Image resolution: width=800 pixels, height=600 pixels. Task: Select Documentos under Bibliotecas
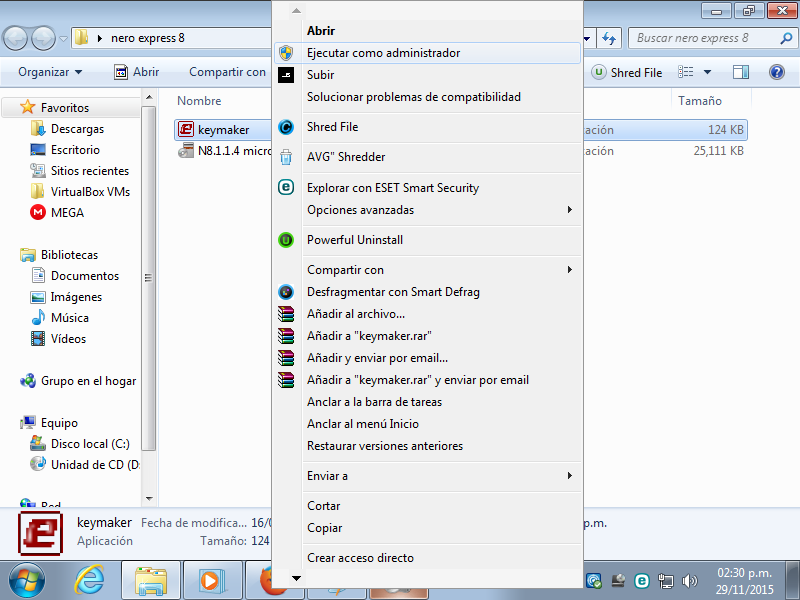[x=85, y=276]
